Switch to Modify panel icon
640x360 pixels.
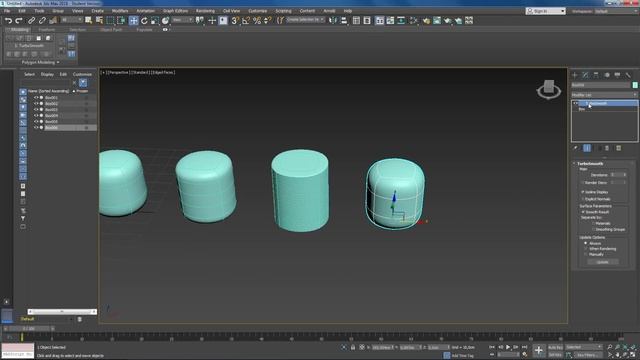(x=585, y=75)
